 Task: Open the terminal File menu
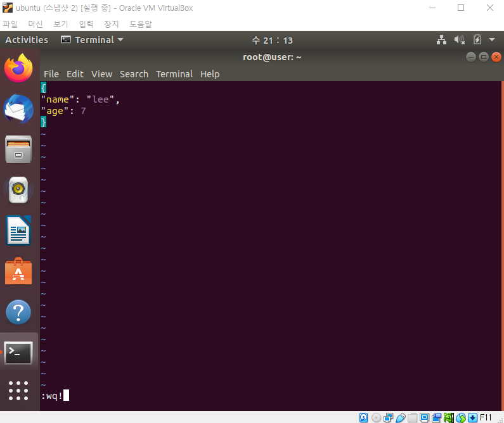(51, 74)
